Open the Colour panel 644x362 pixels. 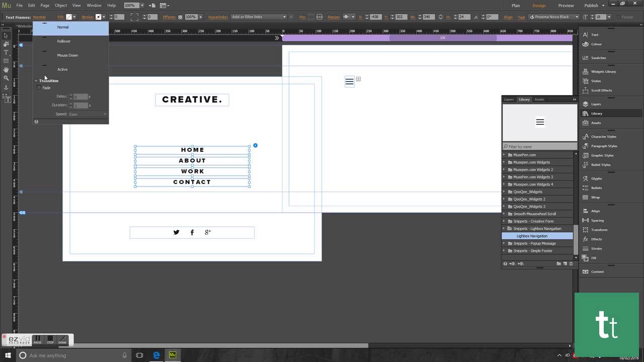pyautogui.click(x=596, y=44)
